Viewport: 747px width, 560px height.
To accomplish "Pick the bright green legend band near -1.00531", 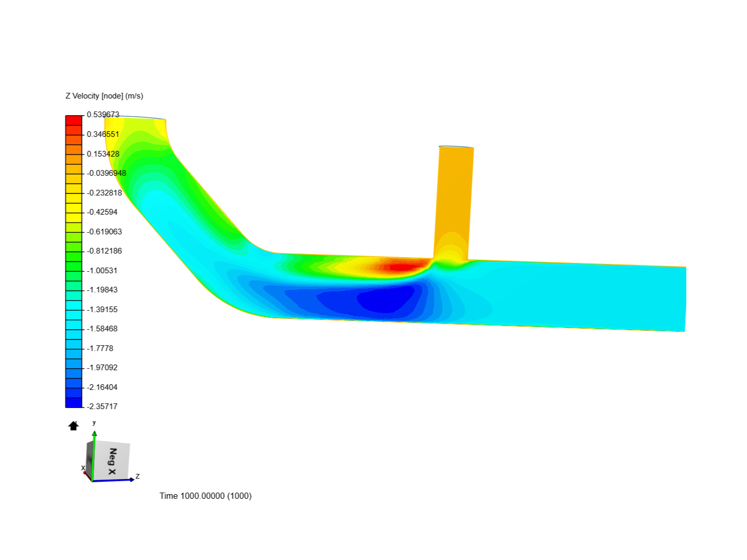I will click(x=74, y=266).
